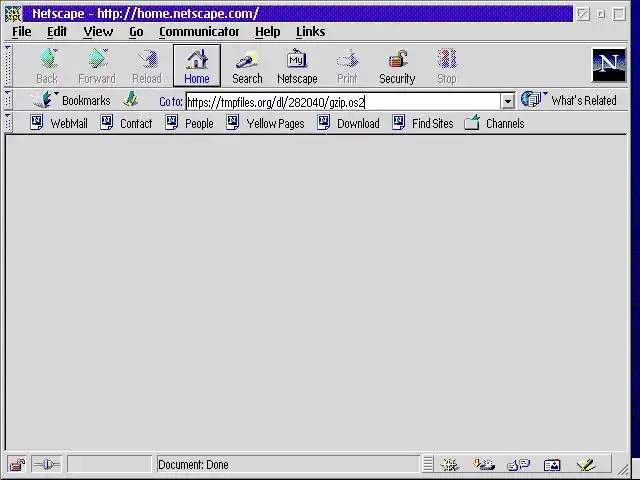Viewport: 640px width, 480px height.
Task: Open the Bookmarks quick menu
Action: (71, 100)
